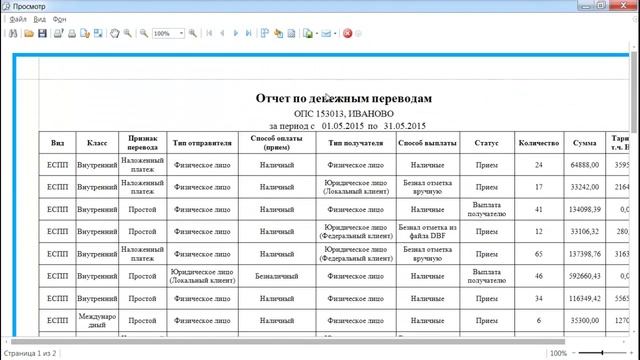Go to the next page

[236, 33]
